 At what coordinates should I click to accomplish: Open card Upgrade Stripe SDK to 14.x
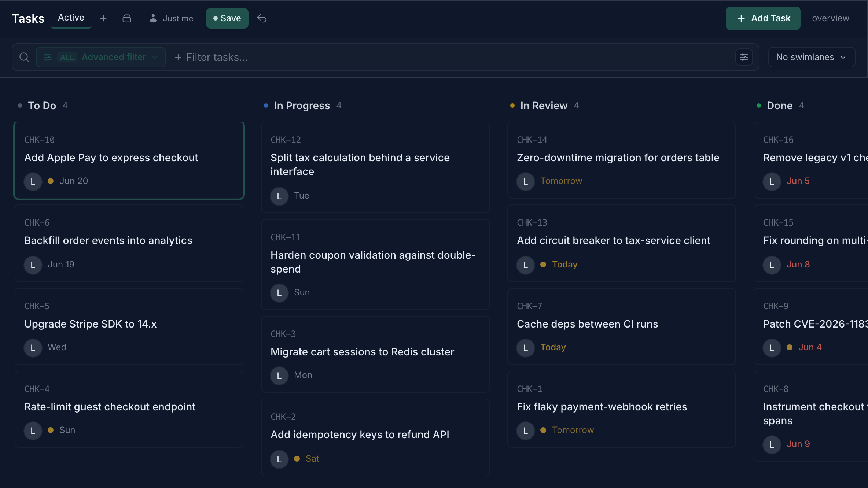[129, 326]
